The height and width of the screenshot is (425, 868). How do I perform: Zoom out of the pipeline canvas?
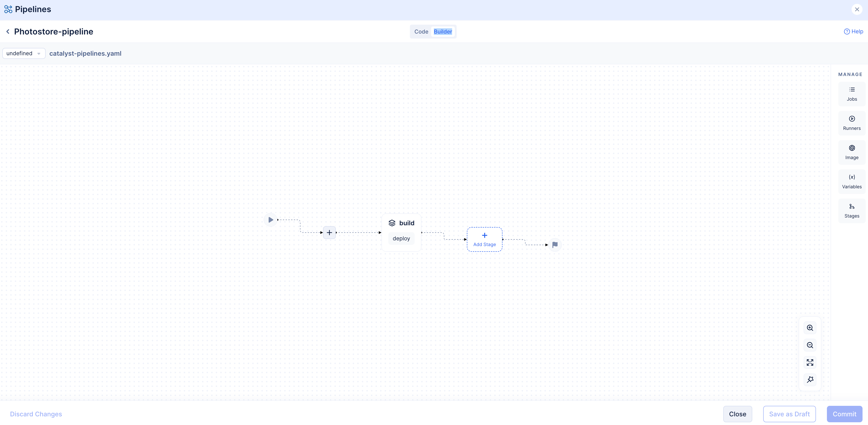point(810,345)
